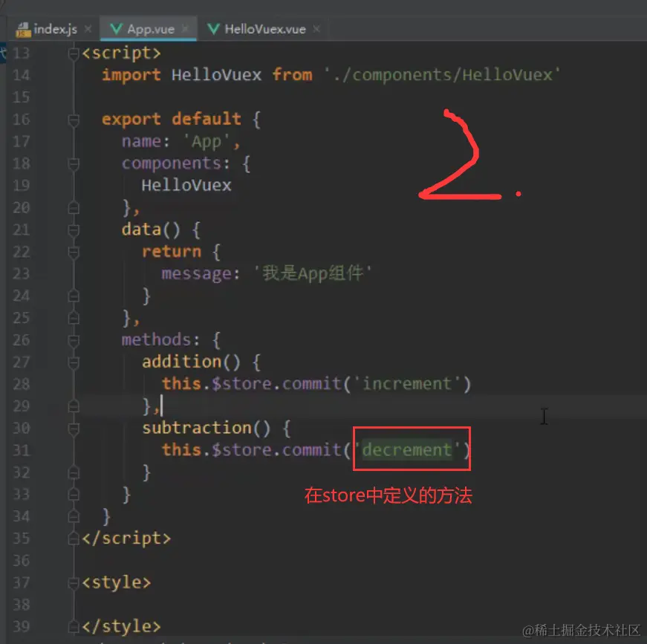Click the </script> closing tag
The height and width of the screenshot is (644, 647).
click(126, 539)
